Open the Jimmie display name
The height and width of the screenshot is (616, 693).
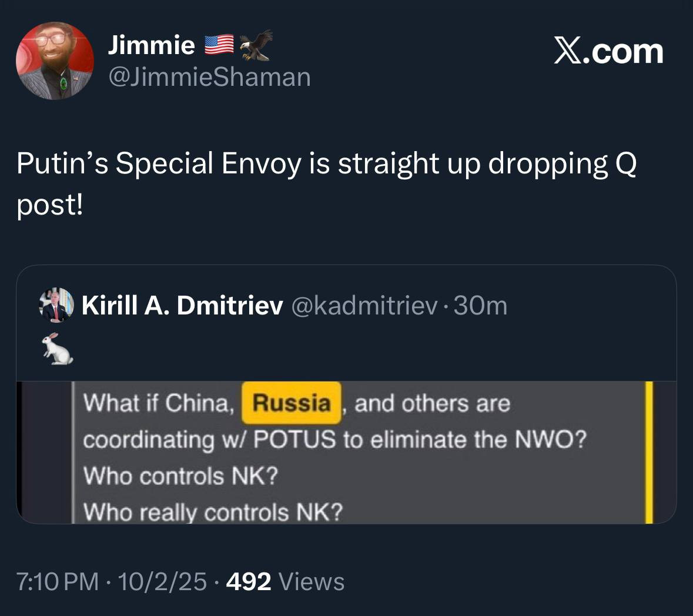pos(151,45)
